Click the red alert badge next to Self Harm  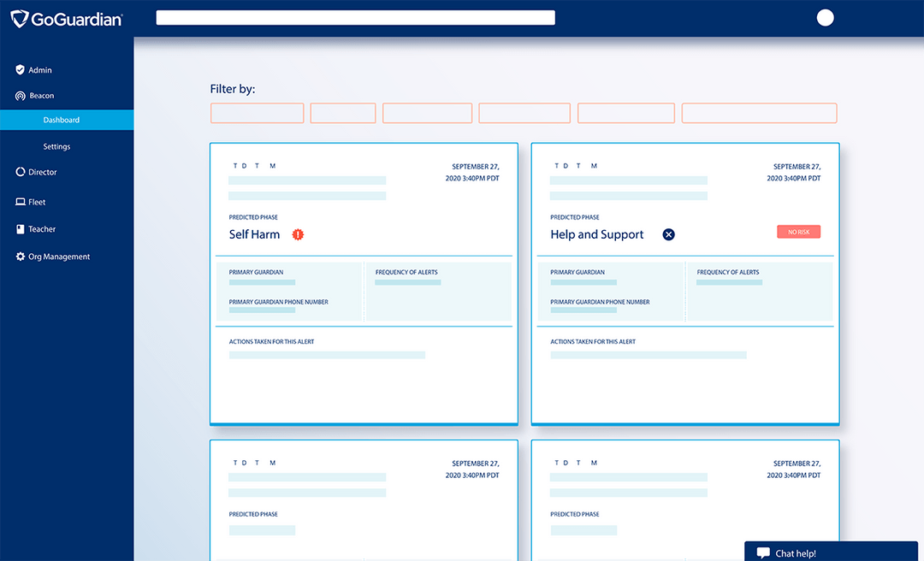point(297,233)
